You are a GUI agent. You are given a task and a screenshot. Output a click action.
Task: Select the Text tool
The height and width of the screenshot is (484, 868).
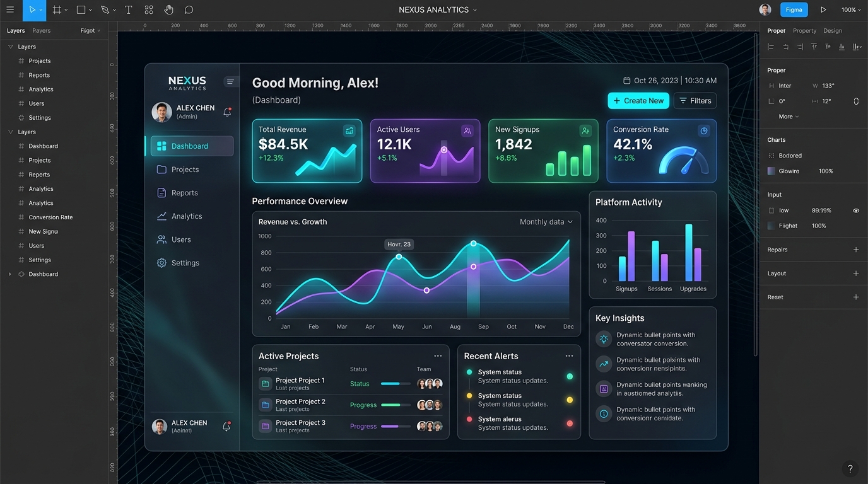tap(128, 10)
